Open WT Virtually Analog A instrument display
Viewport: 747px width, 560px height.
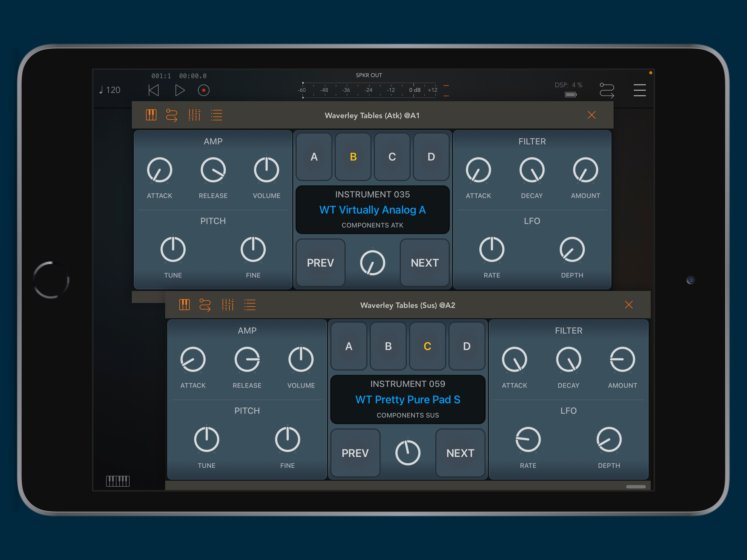tap(372, 210)
